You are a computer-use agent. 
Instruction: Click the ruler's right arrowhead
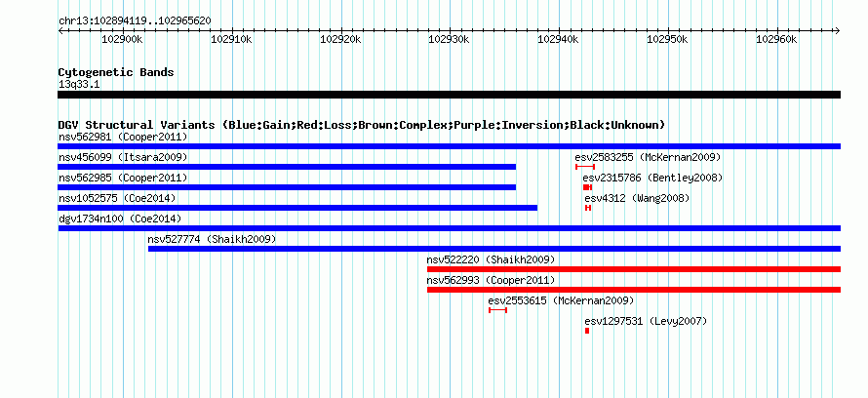click(838, 31)
